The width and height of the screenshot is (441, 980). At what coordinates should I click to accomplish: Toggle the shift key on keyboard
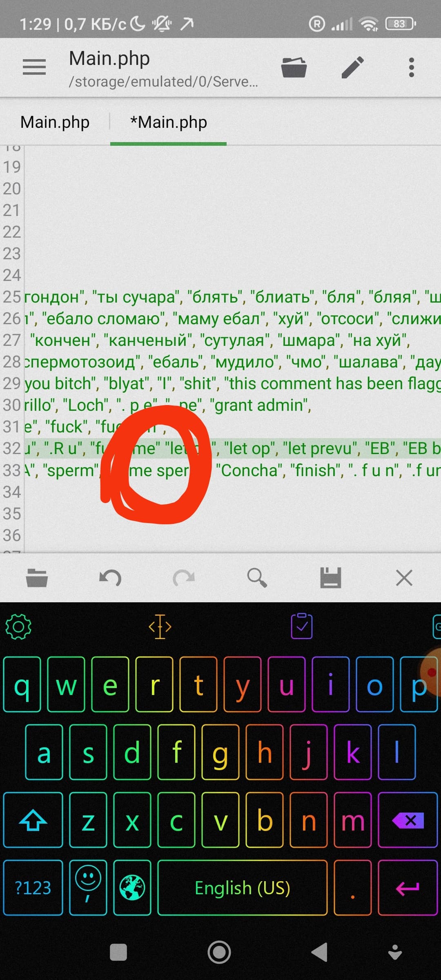coord(33,820)
